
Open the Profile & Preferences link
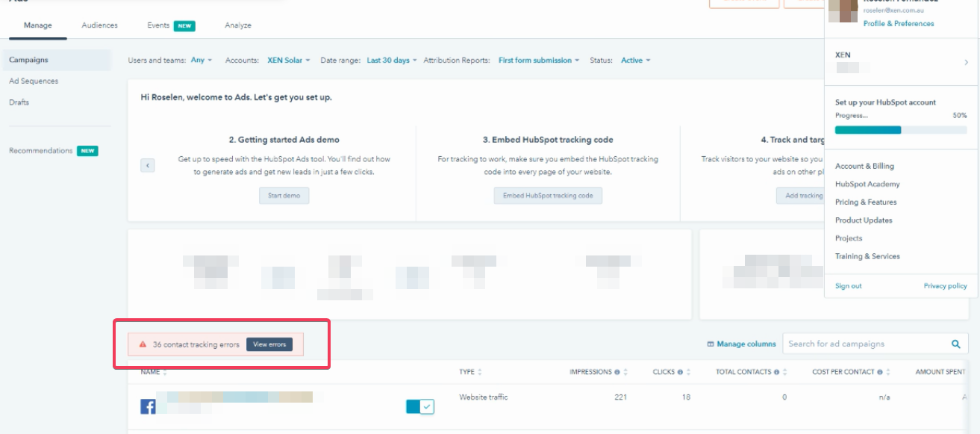[x=899, y=24]
